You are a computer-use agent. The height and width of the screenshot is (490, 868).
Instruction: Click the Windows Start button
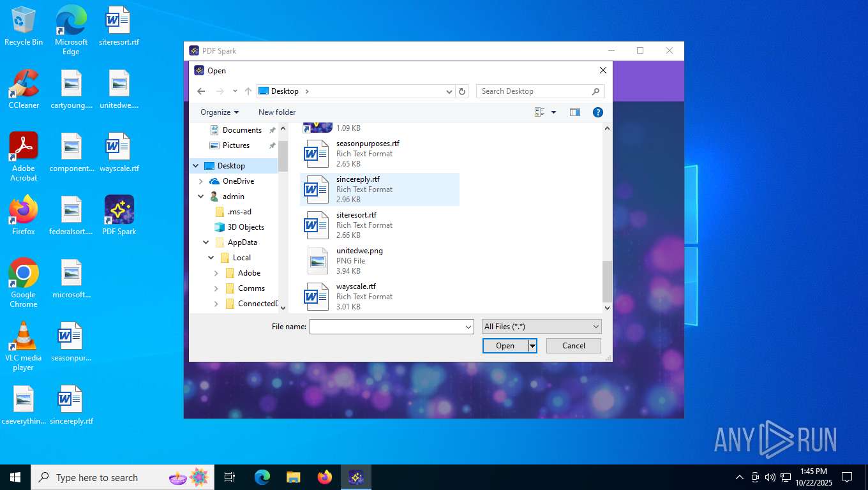[15, 477]
